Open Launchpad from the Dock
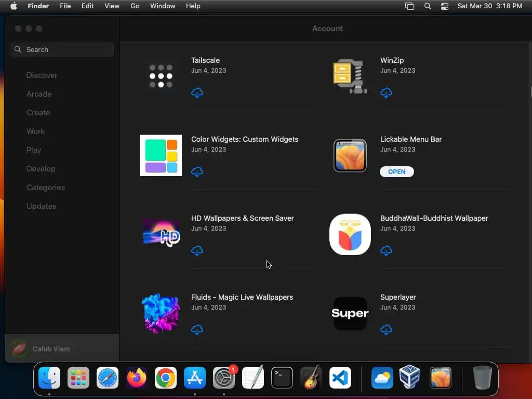This screenshot has height=399, width=532. tap(78, 378)
